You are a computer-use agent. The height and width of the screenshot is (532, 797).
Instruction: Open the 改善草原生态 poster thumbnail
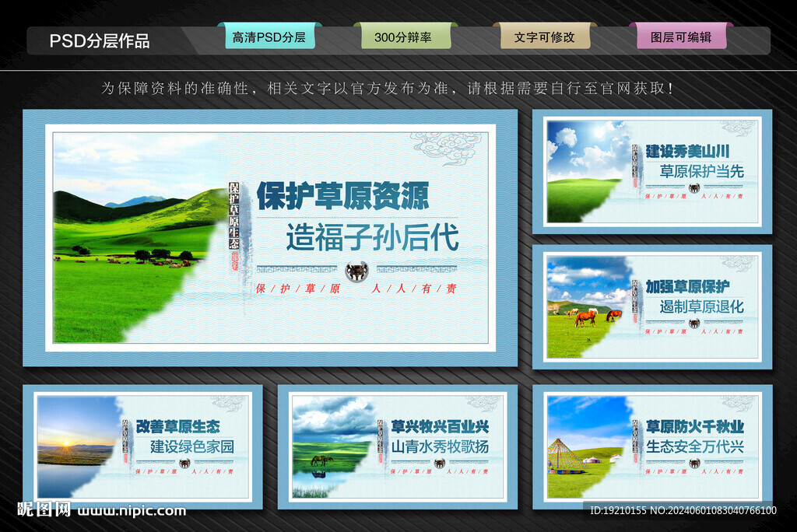coord(143,446)
